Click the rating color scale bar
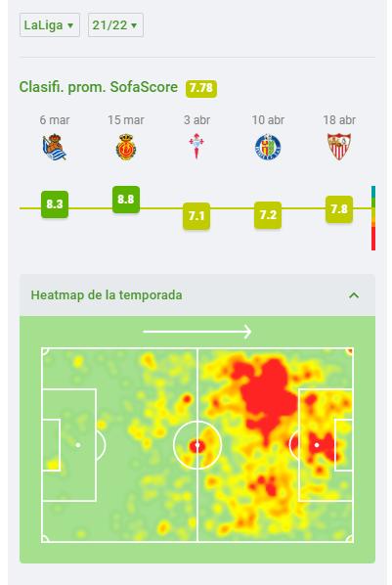Viewport: 392px width, 585px height. click(373, 218)
